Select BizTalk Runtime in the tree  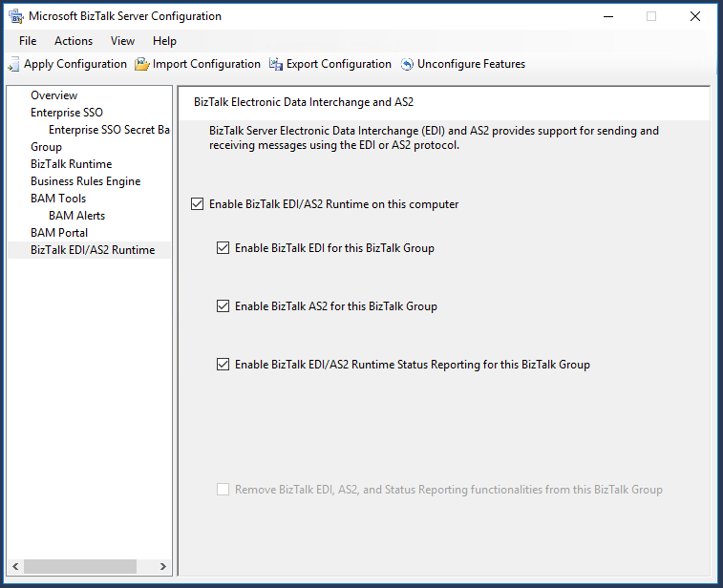pos(72,164)
